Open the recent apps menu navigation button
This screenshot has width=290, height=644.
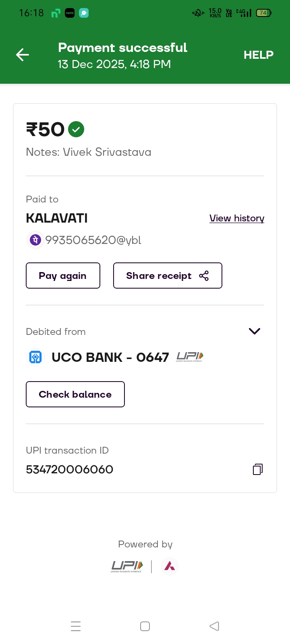(x=76, y=626)
